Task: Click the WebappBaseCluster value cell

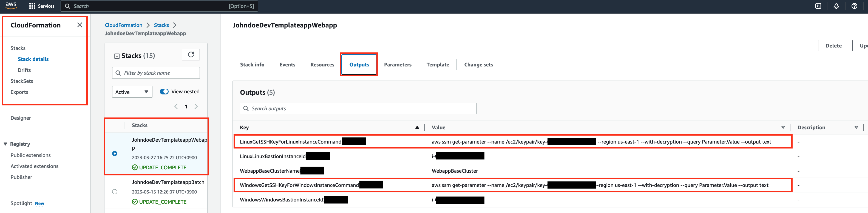Action: tap(455, 171)
